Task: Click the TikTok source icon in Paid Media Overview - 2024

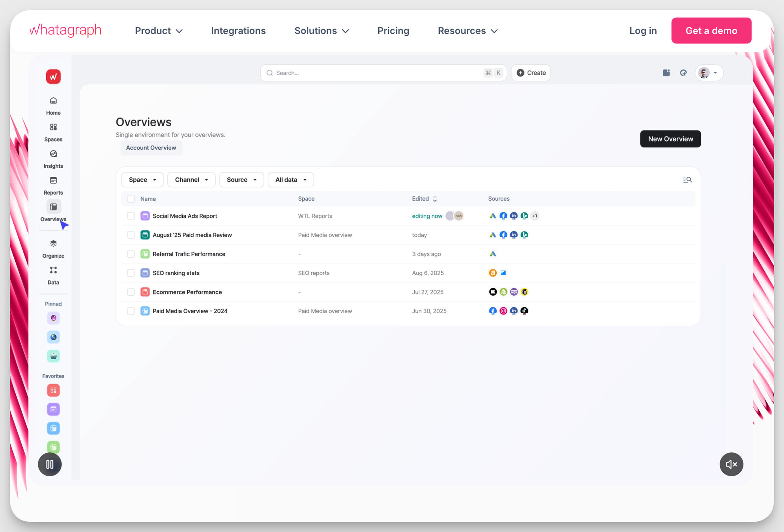Action: pos(524,311)
